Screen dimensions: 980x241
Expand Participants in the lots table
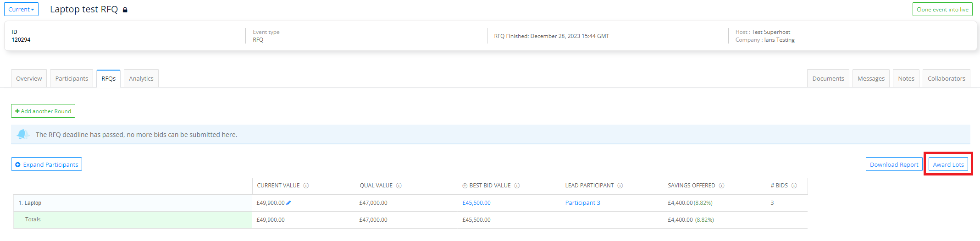pos(46,164)
